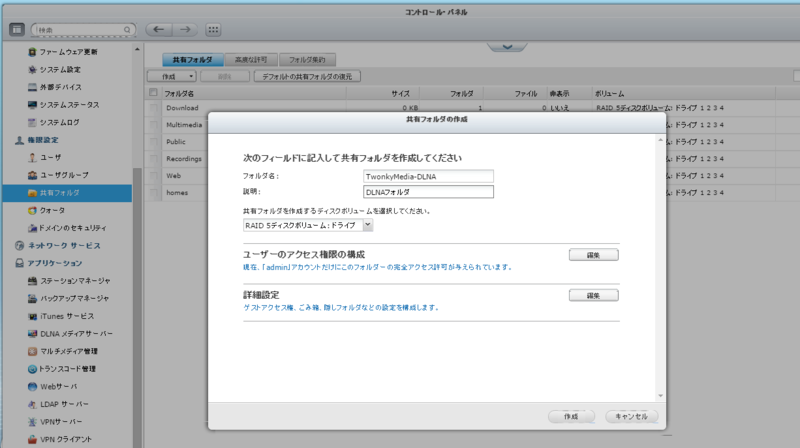Open システムステータス monitor icon
This screenshot has height=448, width=800.
33,105
